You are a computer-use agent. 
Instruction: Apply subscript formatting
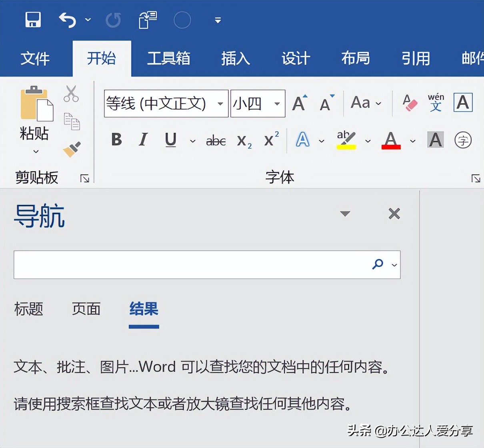pos(244,141)
